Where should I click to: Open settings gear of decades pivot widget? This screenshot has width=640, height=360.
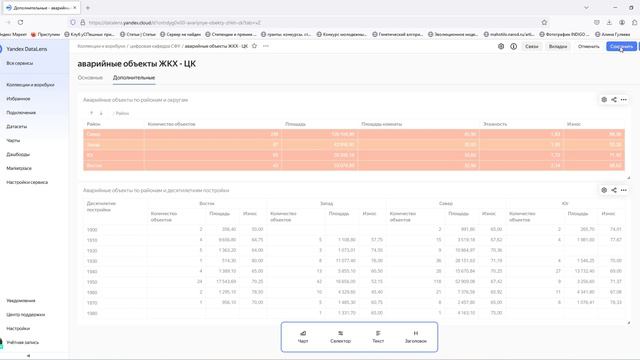[604, 190]
